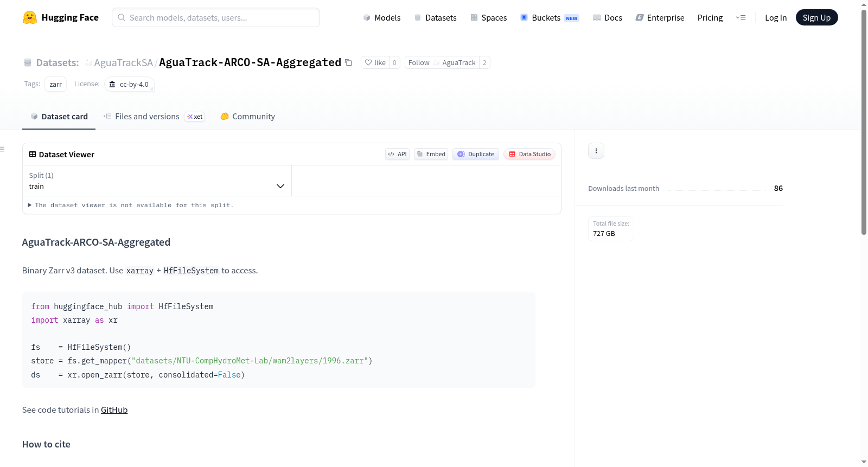Open the Pricing page
The height and width of the screenshot is (467, 868).
[710, 18]
